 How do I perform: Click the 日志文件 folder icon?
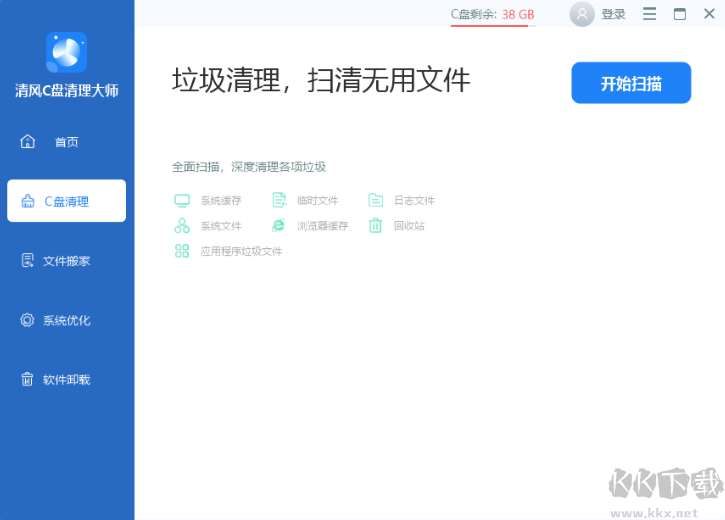coord(375,200)
